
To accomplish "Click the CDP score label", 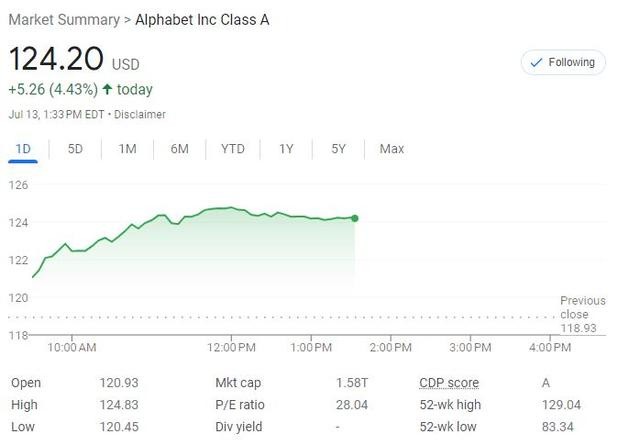I will 448,383.
